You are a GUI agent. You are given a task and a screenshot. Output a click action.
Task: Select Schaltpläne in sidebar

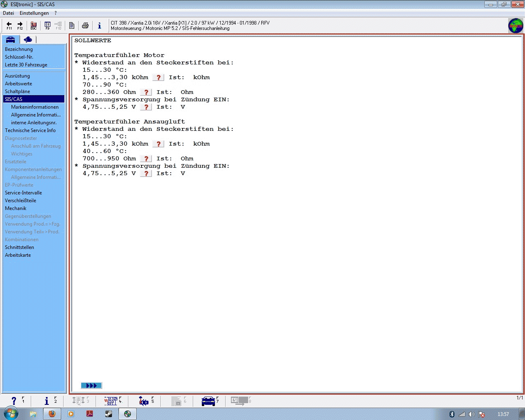(x=17, y=91)
